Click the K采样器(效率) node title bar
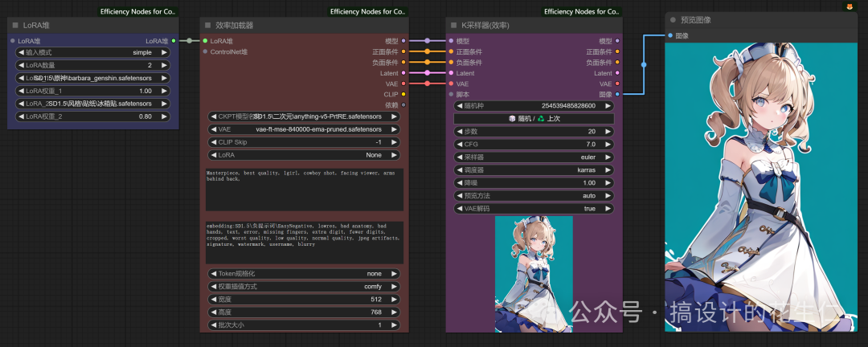868x347 pixels. pyautogui.click(x=534, y=26)
